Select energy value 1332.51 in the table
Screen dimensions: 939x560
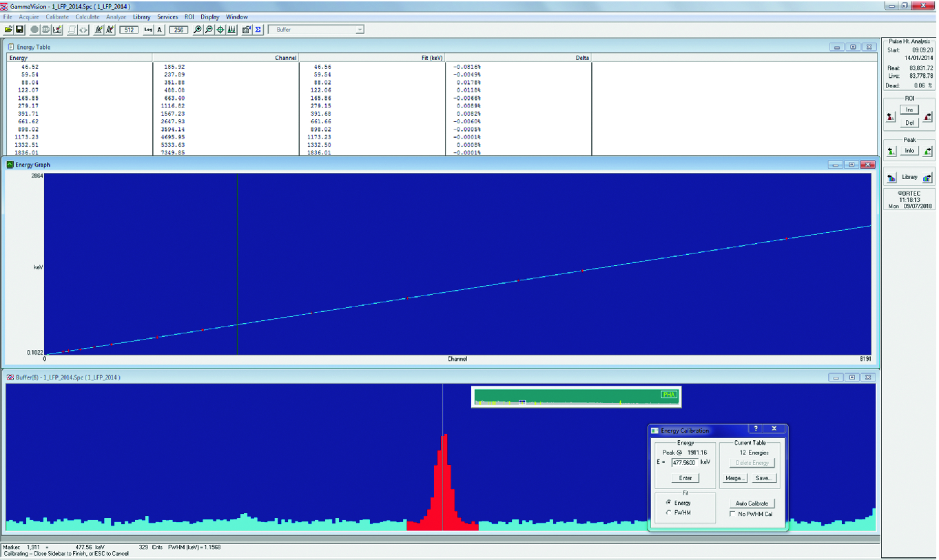[27, 145]
